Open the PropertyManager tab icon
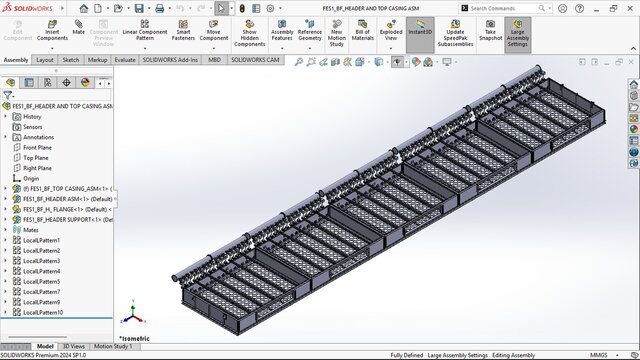Screen dimensions: 640x360 (29, 82)
